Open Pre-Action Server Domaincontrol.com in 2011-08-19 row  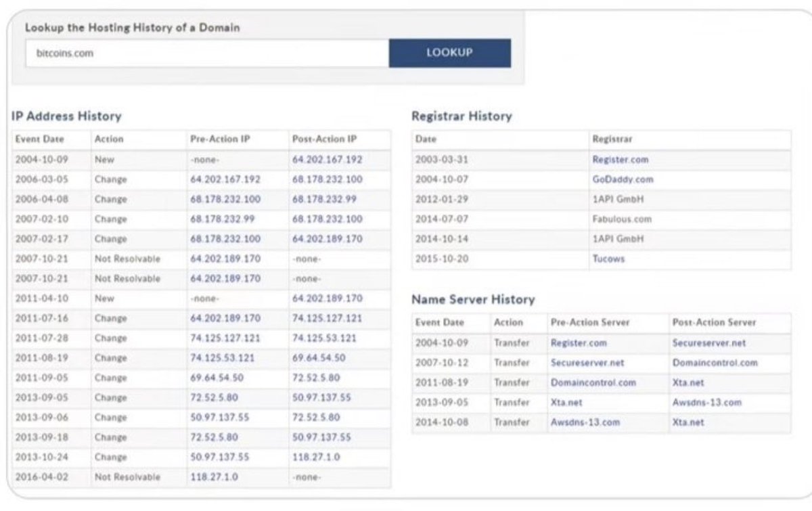593,382
